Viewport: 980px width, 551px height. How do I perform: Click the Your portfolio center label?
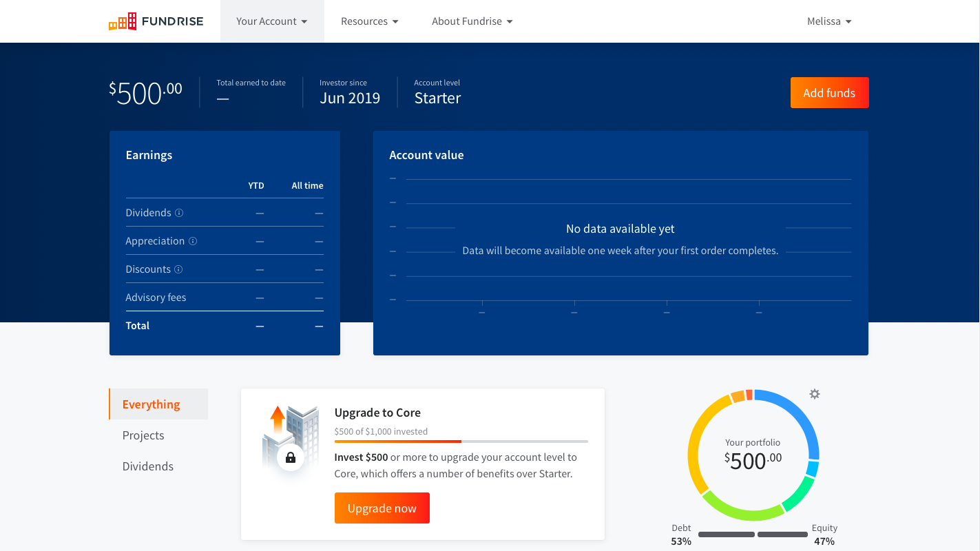753,443
